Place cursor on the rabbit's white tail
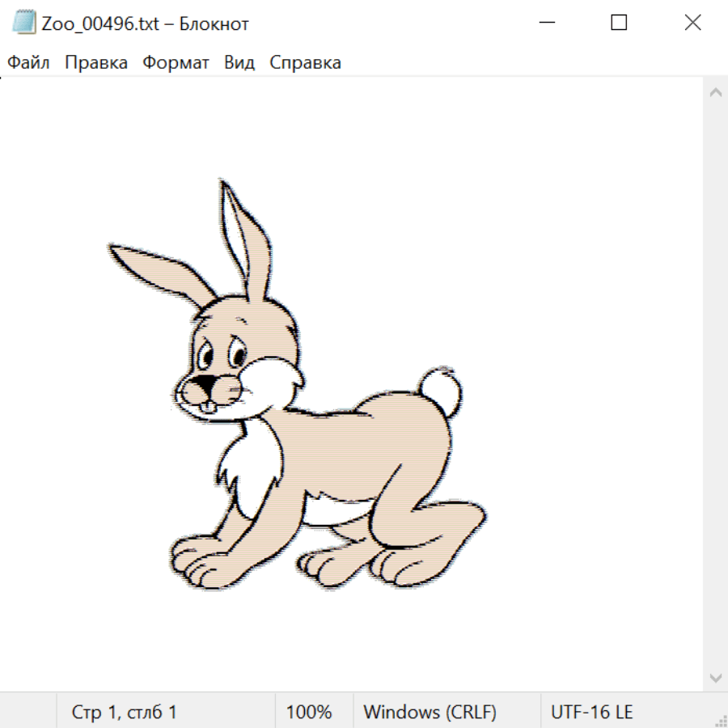Screen dimensions: 728x728 [x=441, y=389]
